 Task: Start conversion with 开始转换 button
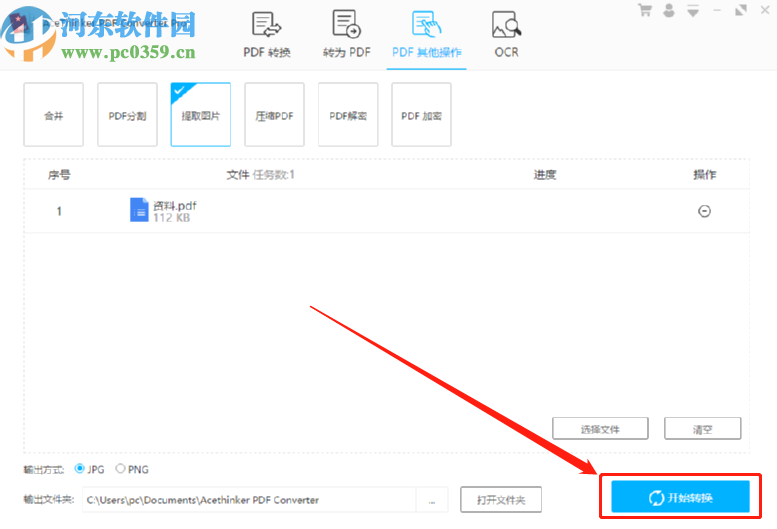coord(680,497)
